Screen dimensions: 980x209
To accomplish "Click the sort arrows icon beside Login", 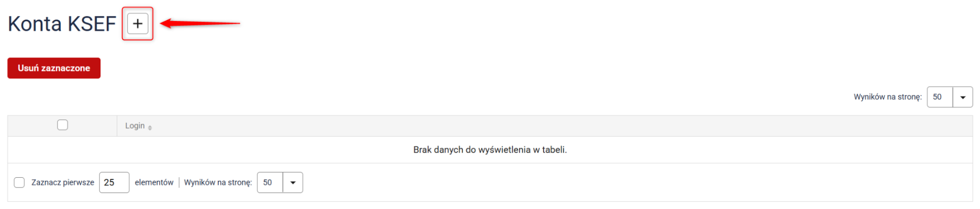I will click(150, 127).
